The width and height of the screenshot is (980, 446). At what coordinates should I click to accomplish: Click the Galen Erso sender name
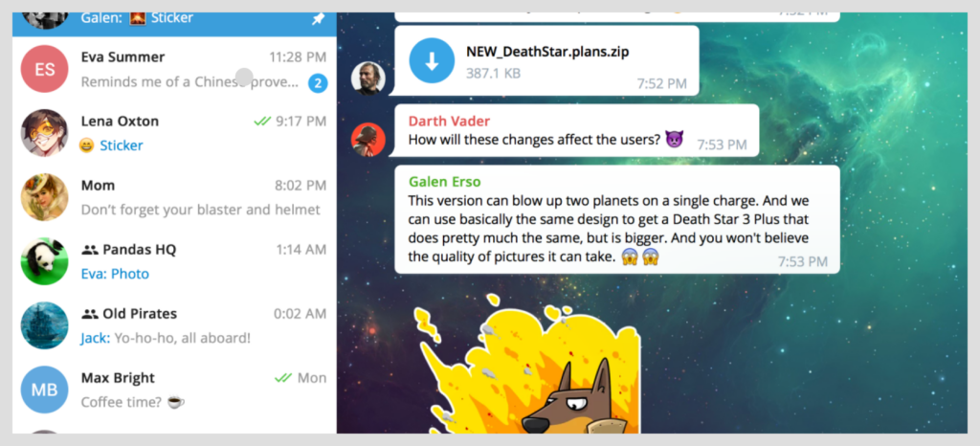click(x=444, y=183)
